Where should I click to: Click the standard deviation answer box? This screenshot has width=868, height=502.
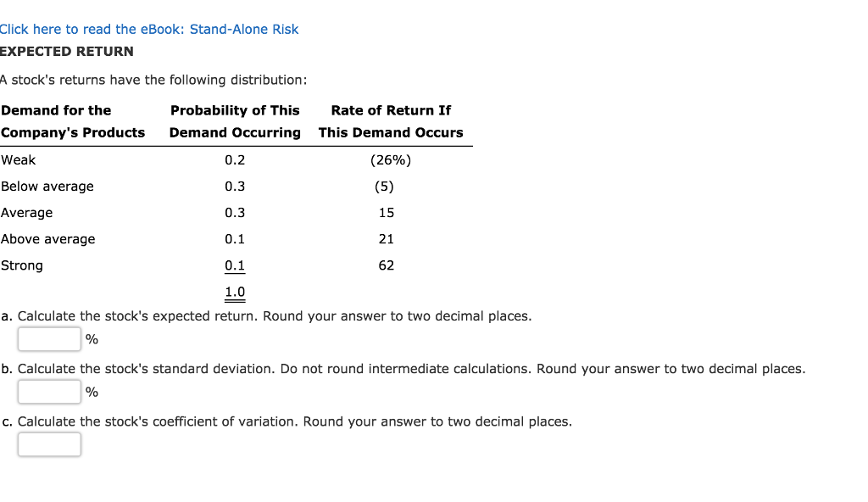point(48,391)
